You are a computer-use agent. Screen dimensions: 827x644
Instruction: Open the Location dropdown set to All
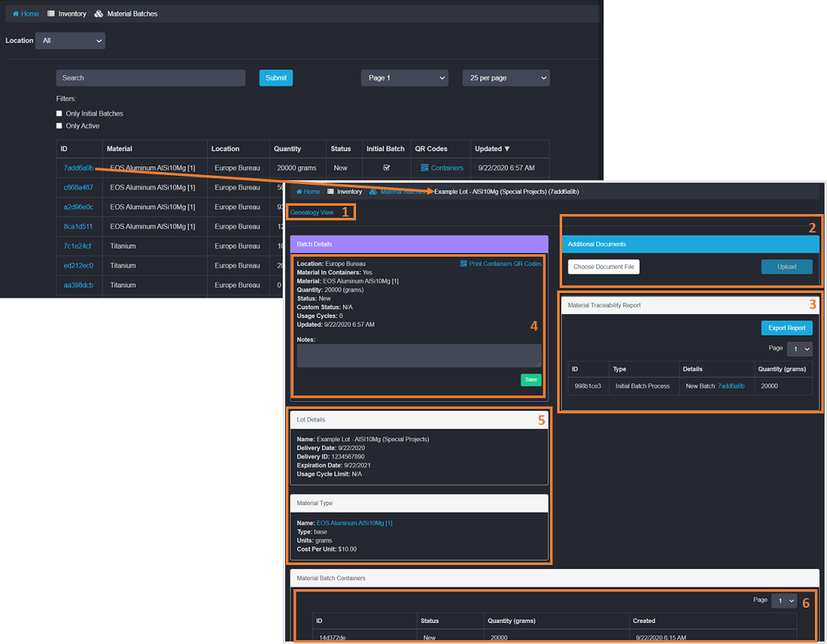pyautogui.click(x=71, y=40)
